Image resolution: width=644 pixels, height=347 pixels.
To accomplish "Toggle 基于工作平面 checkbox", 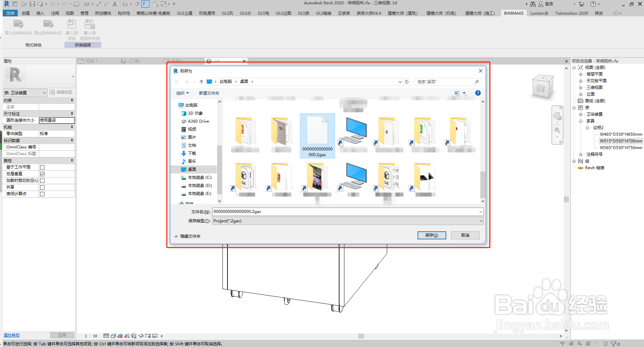I will (x=42, y=167).
